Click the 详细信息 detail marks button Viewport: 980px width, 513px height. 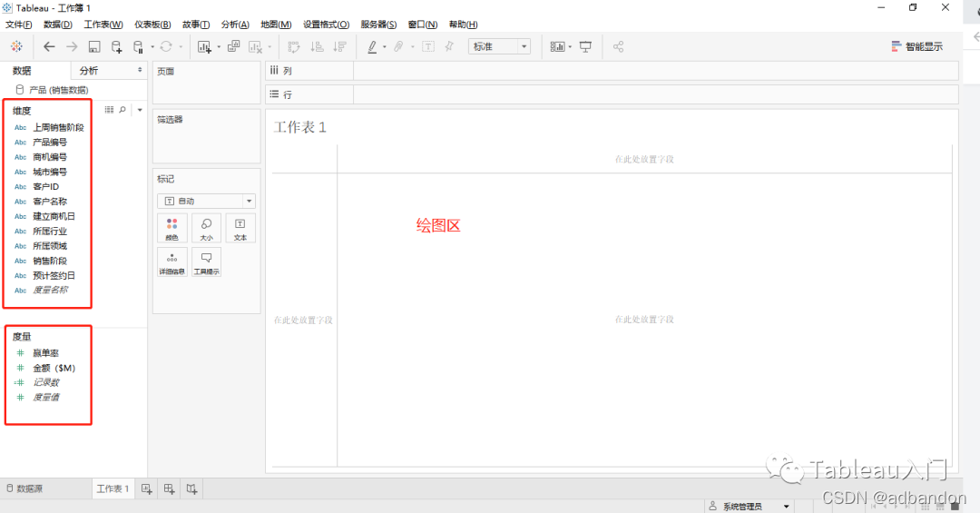(x=171, y=262)
